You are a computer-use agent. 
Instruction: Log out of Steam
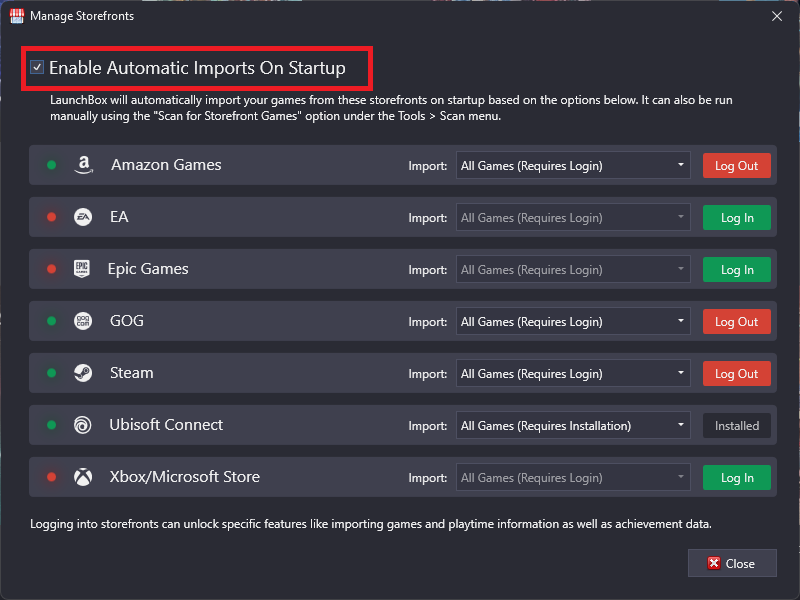[x=737, y=374]
